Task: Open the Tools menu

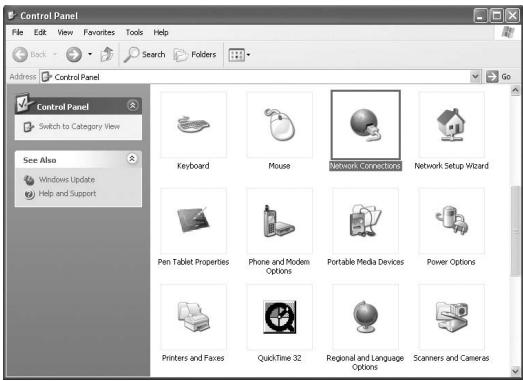Action: tap(134, 32)
